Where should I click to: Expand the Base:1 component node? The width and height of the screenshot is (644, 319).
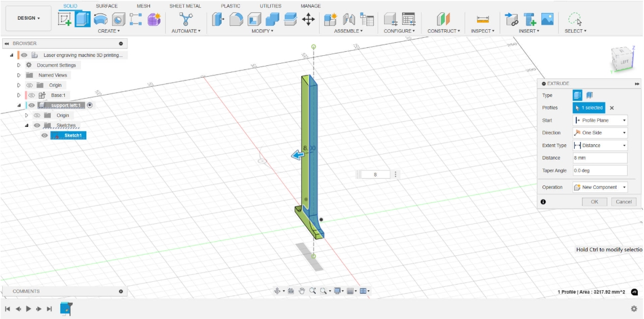click(x=19, y=95)
